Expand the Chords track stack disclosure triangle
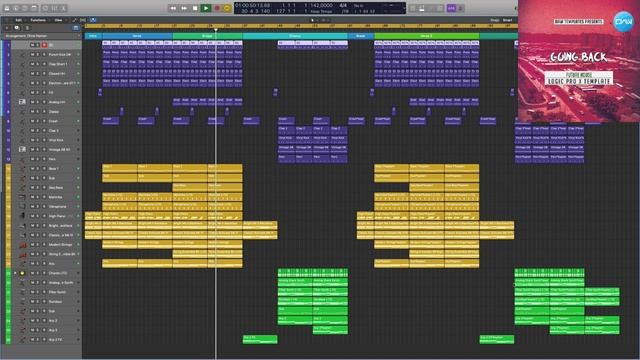Image resolution: width=640 pixels, height=360 pixels. 16,273
